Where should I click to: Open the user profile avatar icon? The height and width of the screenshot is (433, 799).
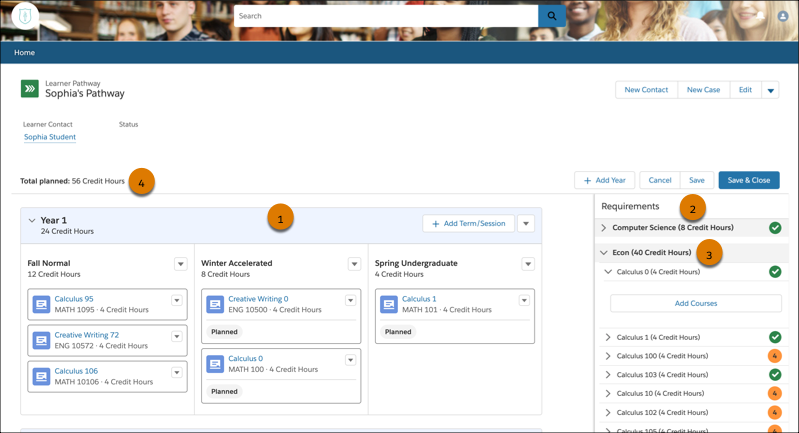click(x=783, y=16)
